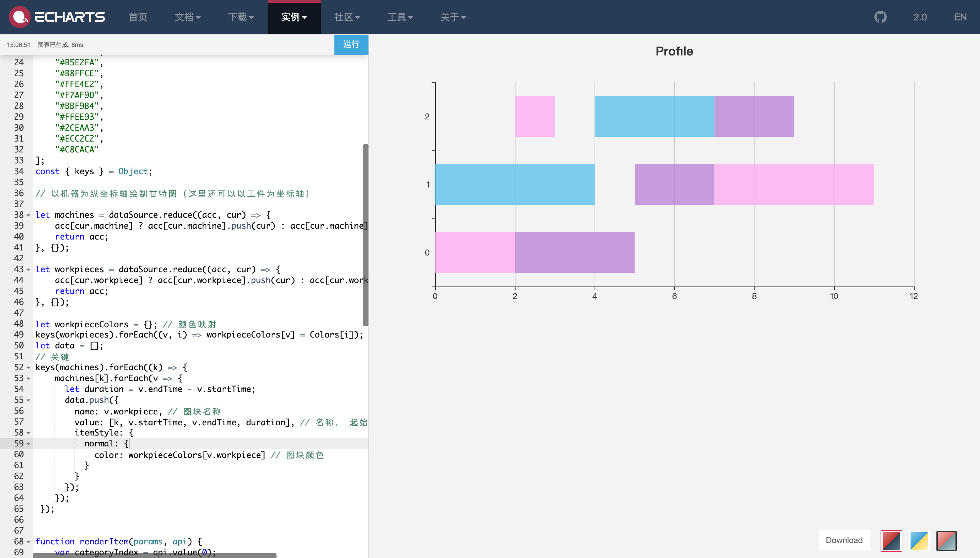Select the red-dark theme swatch
This screenshot has height=558, width=980.
[x=891, y=541]
